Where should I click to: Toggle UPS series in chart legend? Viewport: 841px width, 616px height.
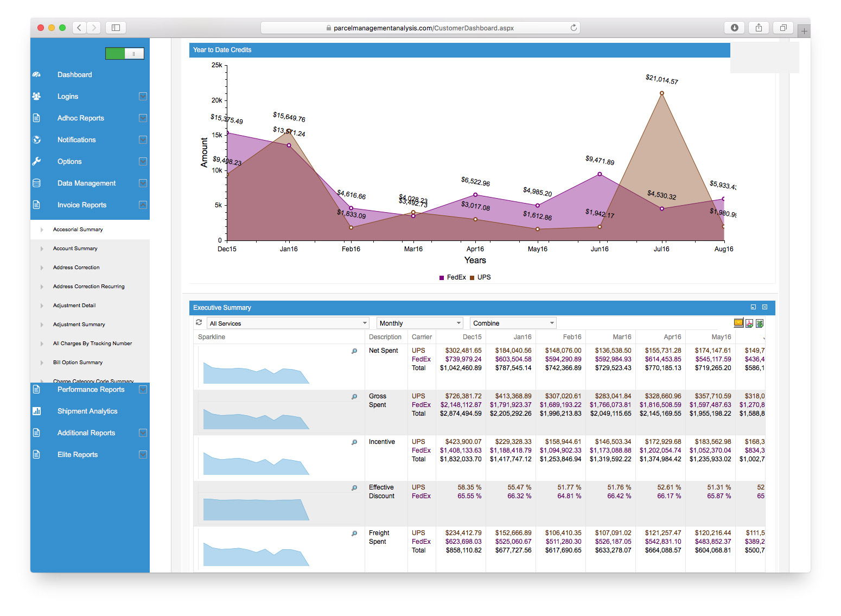(482, 277)
